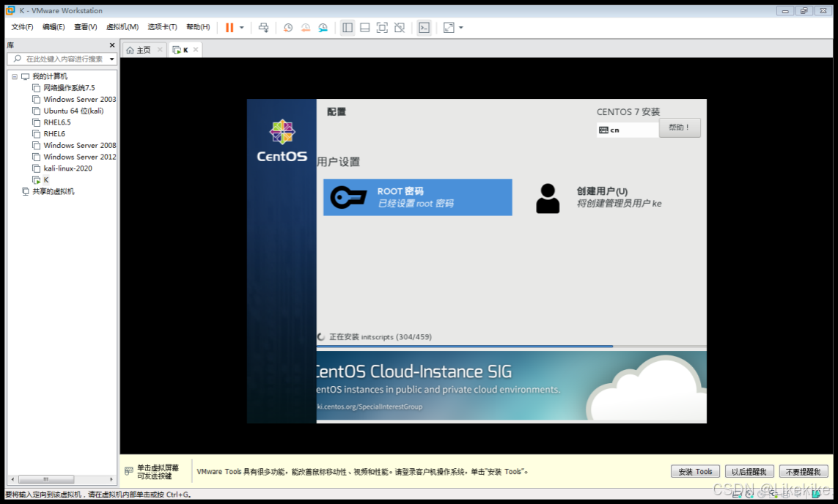Click the 帮助！ button in installer
Image resolution: width=838 pixels, height=504 pixels.
coord(680,127)
